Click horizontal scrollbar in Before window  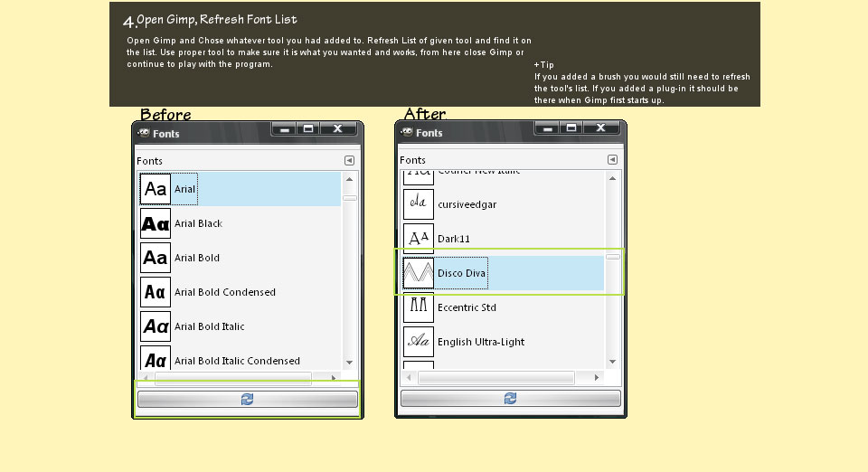point(233,378)
